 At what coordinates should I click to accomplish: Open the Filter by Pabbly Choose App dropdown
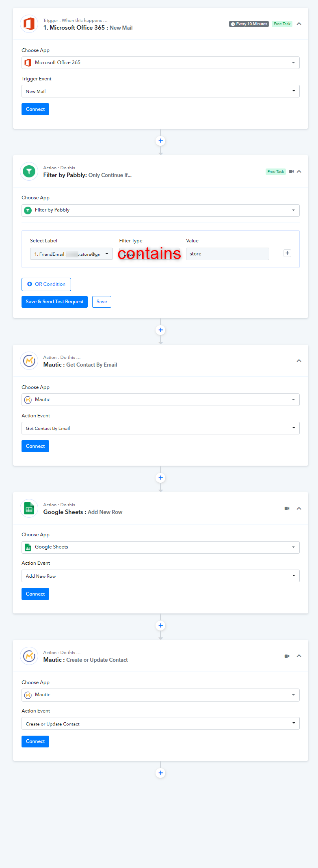tap(160, 210)
